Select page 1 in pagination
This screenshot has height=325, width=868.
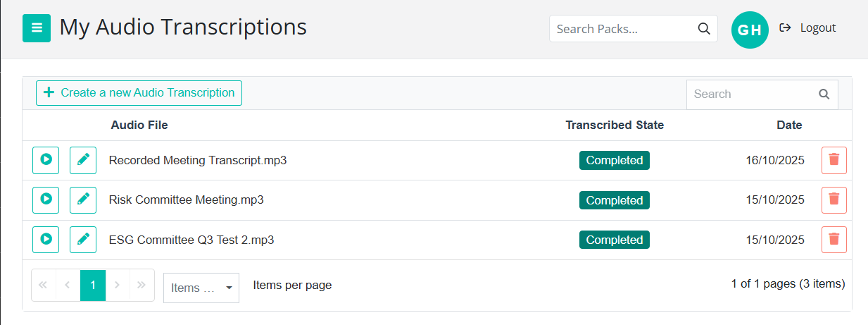pyautogui.click(x=93, y=285)
